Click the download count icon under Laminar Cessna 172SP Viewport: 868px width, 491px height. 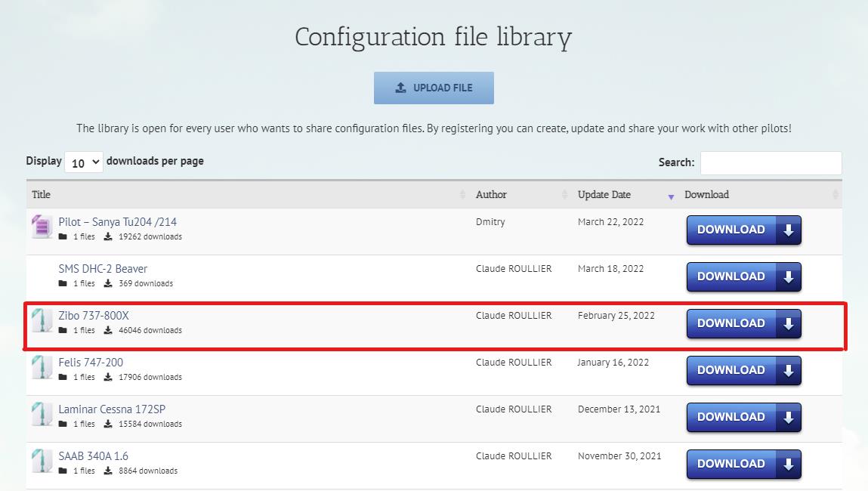click(108, 424)
